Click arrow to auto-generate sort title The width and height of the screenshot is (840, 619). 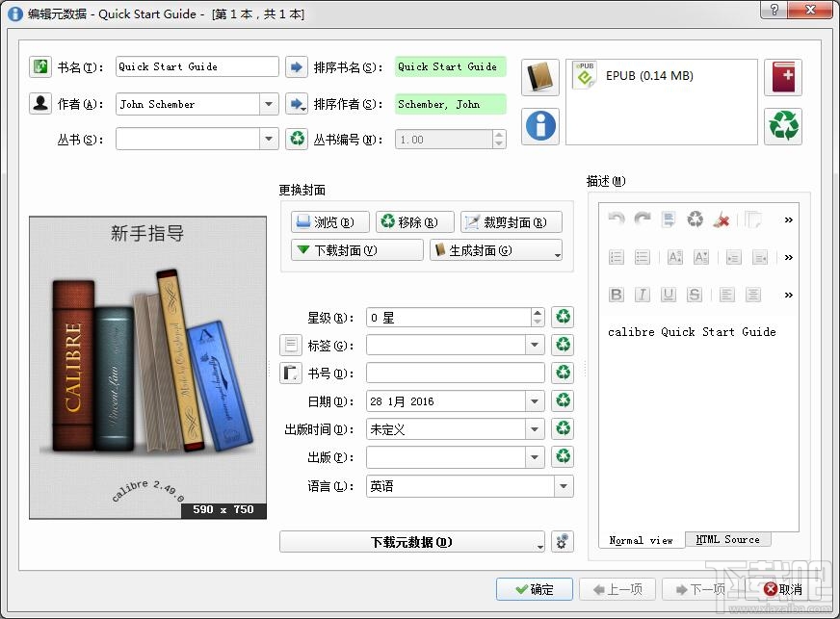point(297,67)
